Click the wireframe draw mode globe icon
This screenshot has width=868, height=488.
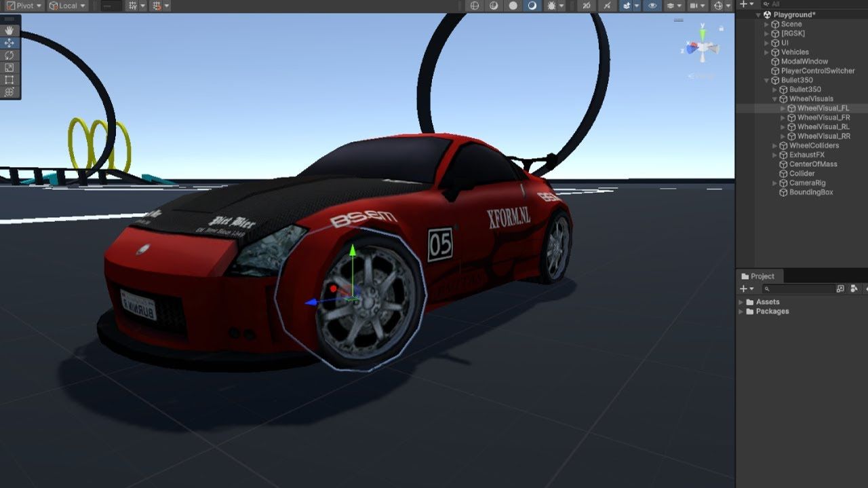[x=475, y=5]
